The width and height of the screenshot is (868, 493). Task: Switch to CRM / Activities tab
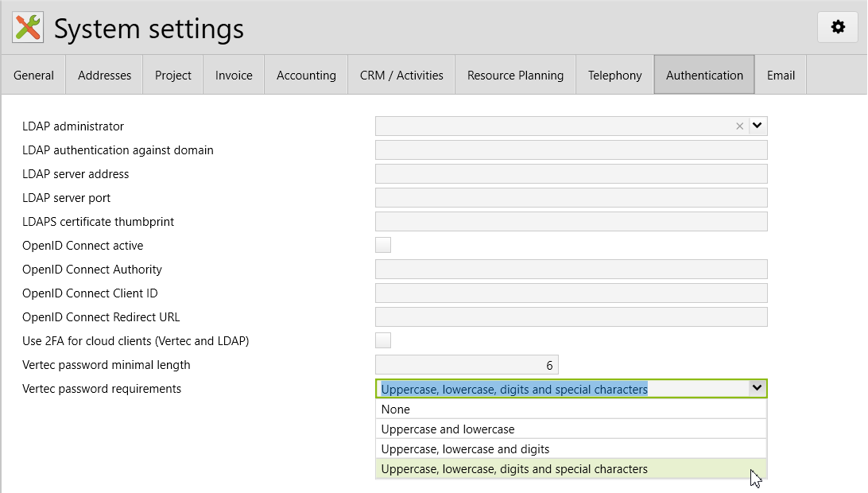click(x=401, y=76)
